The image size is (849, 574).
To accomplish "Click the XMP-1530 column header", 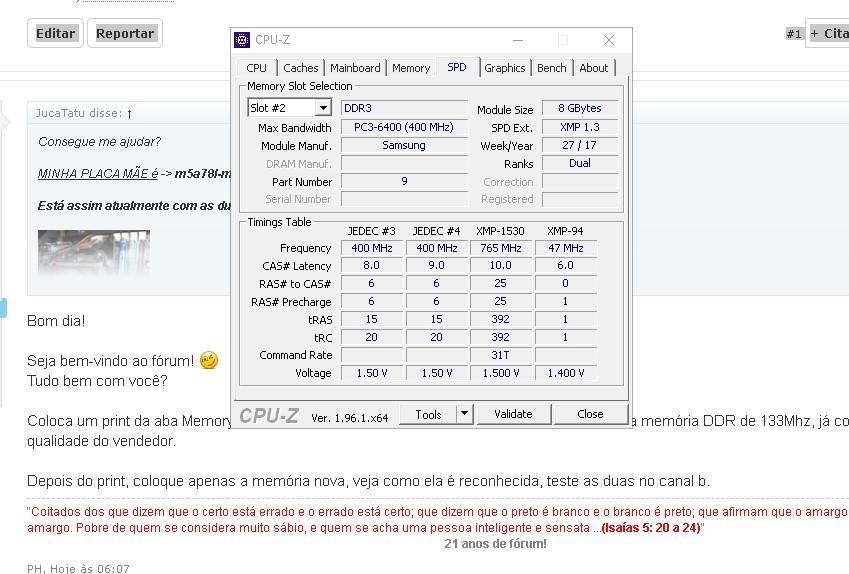I will (x=500, y=231).
